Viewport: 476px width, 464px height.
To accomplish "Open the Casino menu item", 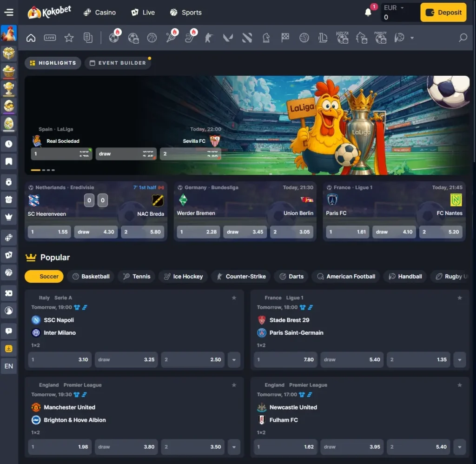I will 100,13.
